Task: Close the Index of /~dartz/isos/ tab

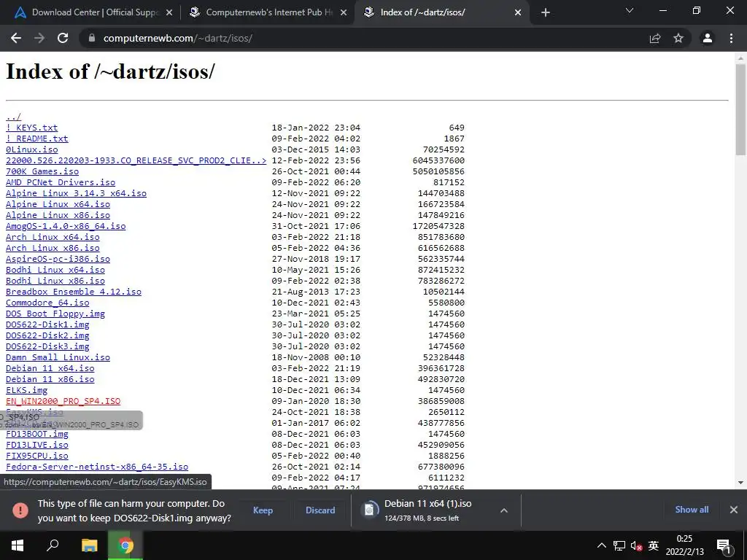Action: [x=518, y=13]
